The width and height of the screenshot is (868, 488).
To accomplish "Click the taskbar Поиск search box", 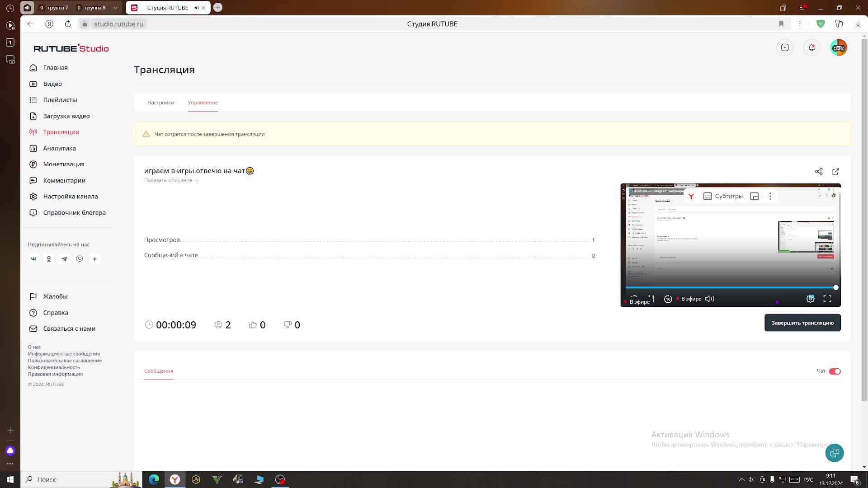I will pos(81,479).
